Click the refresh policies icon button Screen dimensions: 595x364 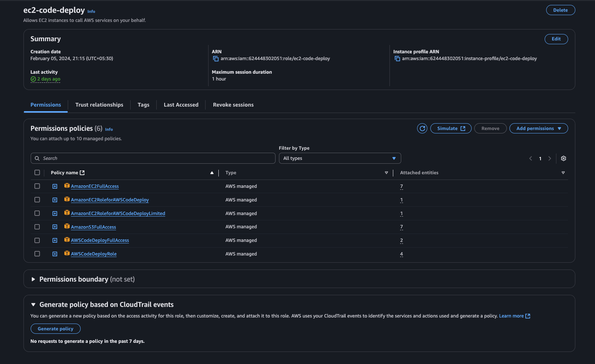tap(422, 129)
